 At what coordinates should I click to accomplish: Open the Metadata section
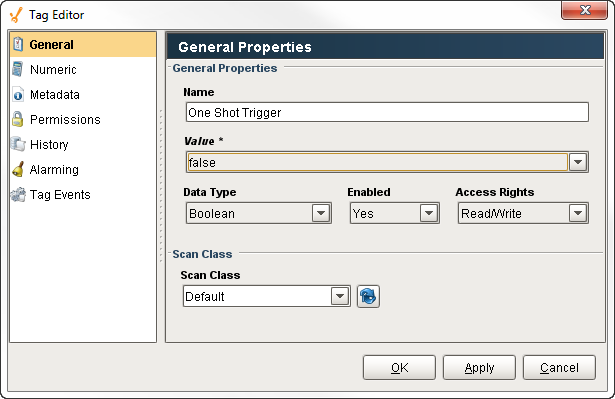point(83,95)
